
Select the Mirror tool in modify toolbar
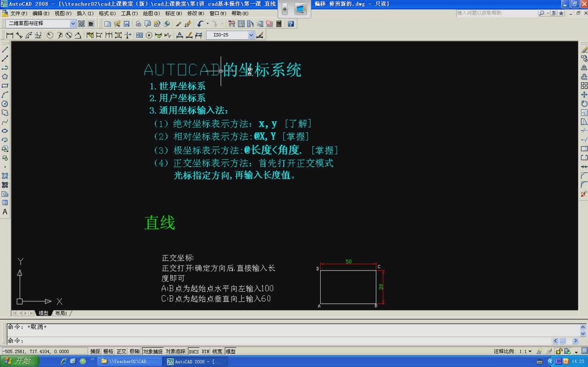[584, 68]
